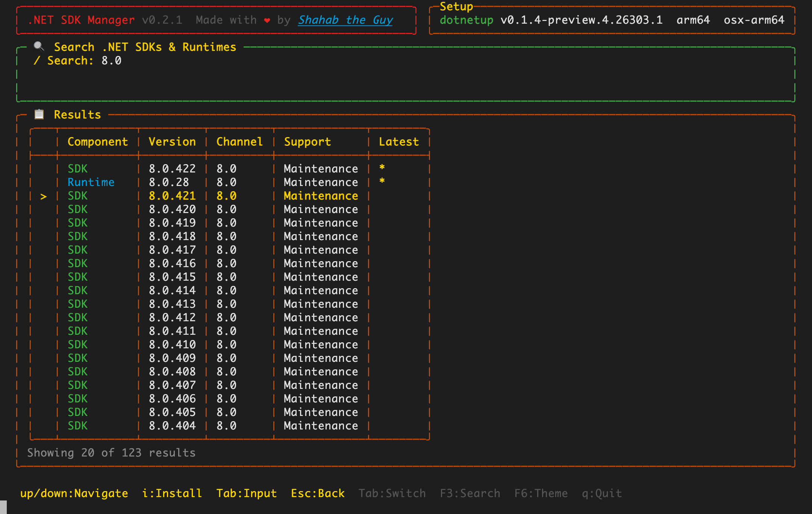Click the v0.2.1 version label
Screen dimensions: 812x514
[162, 20]
